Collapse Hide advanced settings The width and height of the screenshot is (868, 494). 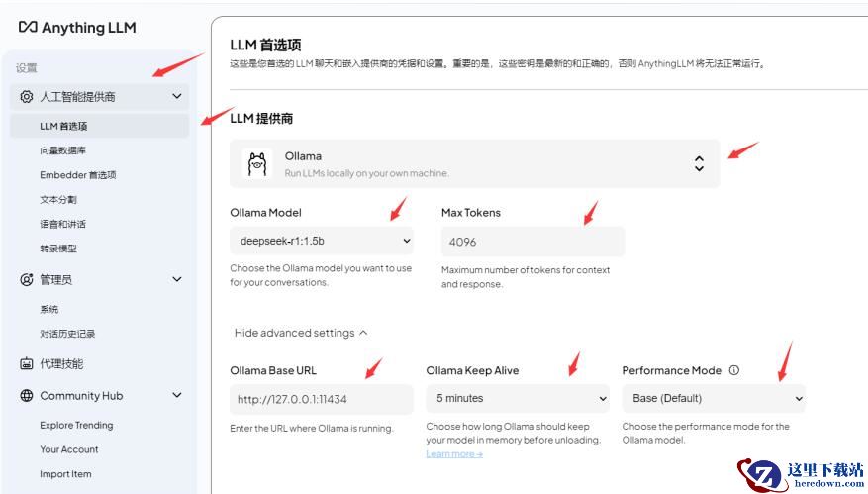(301, 333)
